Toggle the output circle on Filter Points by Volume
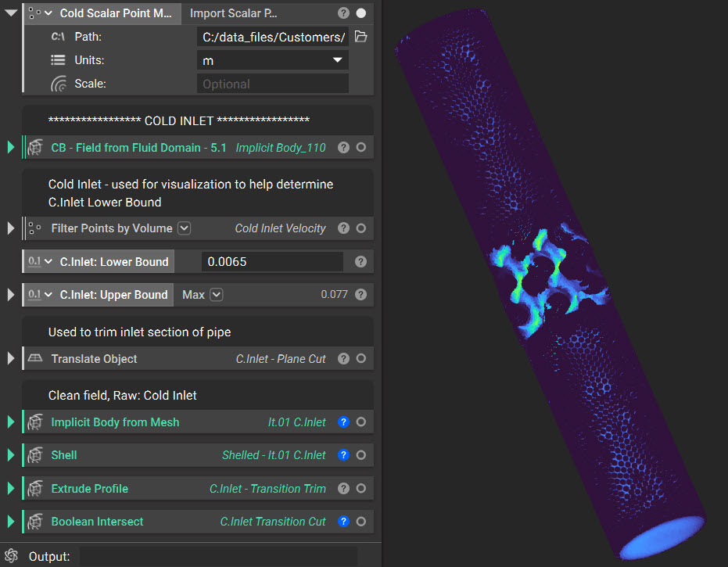The width and height of the screenshot is (728, 567). pyautogui.click(x=360, y=228)
